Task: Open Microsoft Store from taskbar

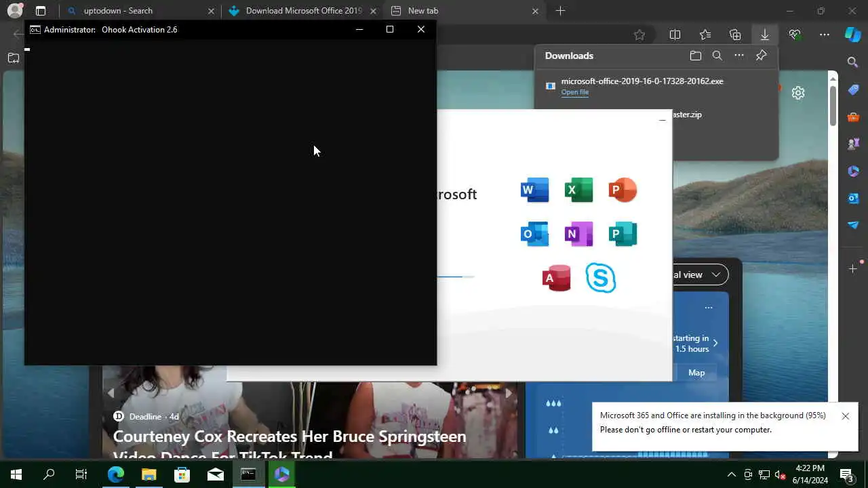Action: [x=182, y=474]
